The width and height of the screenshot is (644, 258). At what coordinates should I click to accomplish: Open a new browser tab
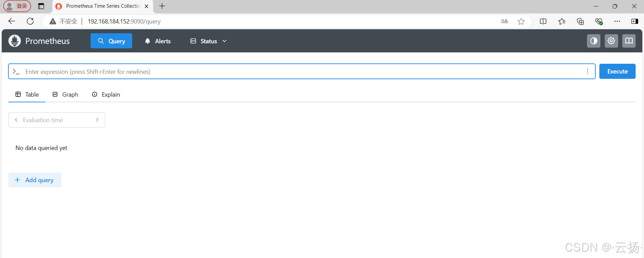[x=162, y=6]
